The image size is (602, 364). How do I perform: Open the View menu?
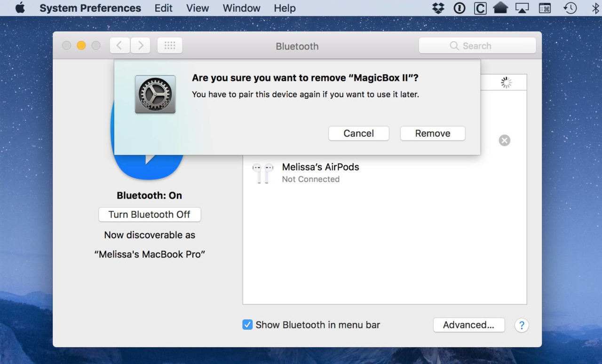(x=198, y=8)
